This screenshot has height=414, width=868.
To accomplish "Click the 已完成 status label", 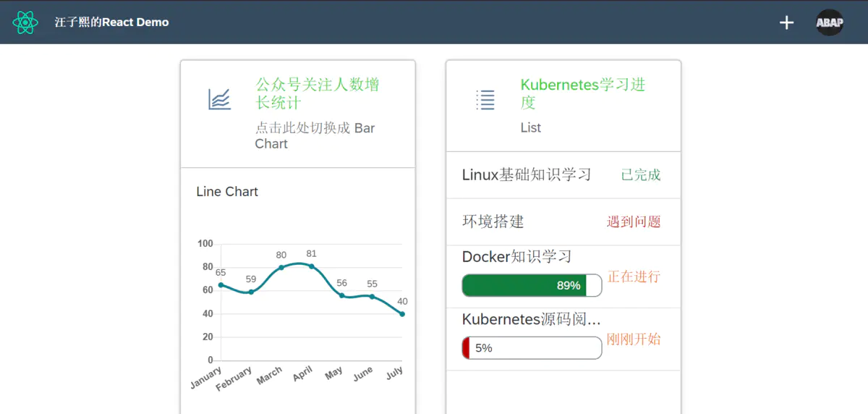I will pos(640,175).
